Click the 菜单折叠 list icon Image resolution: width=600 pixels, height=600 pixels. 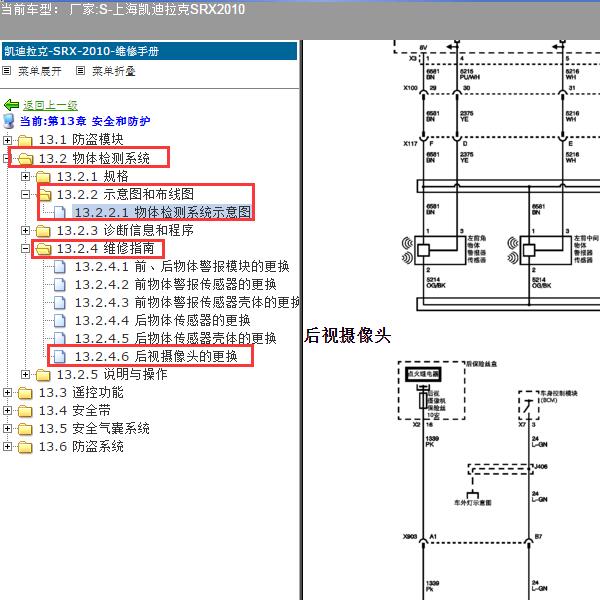tap(80, 71)
